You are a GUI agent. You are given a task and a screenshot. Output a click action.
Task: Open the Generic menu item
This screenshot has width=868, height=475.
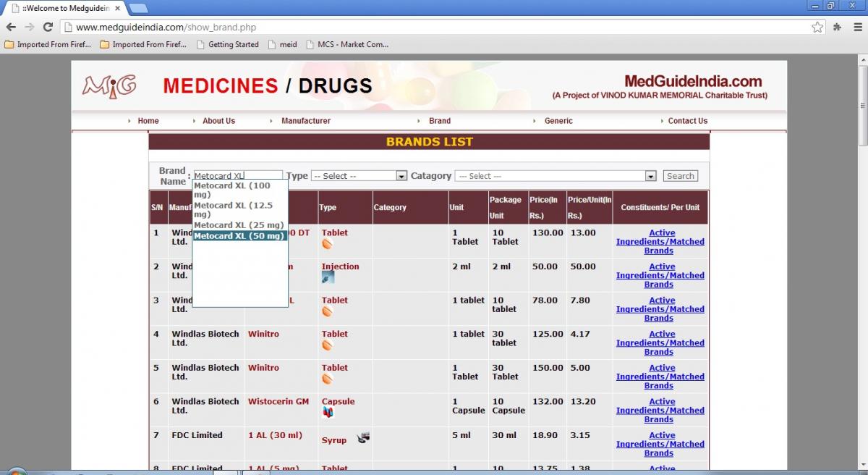(558, 121)
